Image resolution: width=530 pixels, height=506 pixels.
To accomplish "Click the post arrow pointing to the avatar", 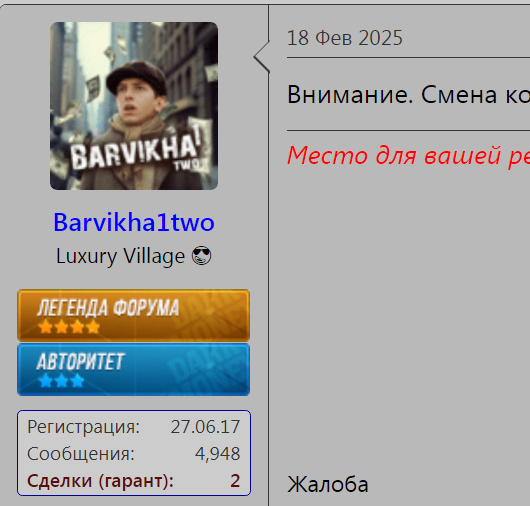I will pos(262,57).
